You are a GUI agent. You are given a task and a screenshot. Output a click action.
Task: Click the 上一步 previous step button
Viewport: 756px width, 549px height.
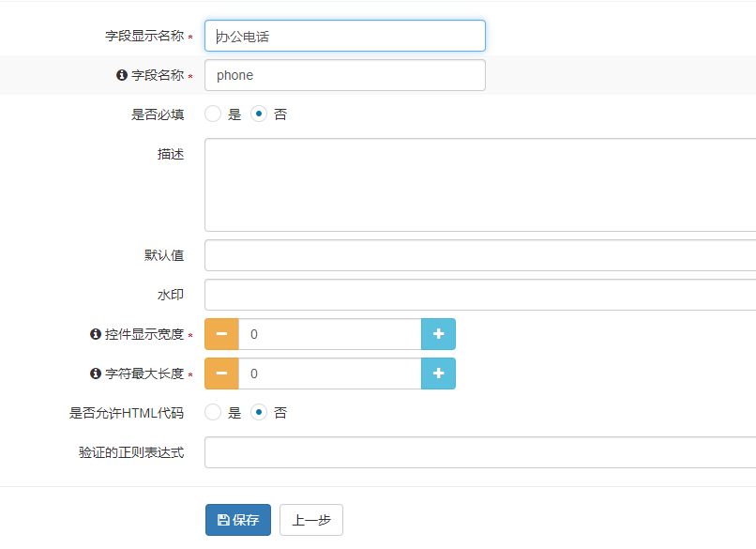[311, 520]
